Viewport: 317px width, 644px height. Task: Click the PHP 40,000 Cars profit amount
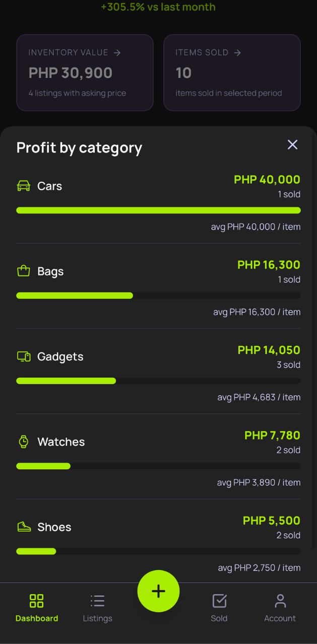[x=267, y=179]
